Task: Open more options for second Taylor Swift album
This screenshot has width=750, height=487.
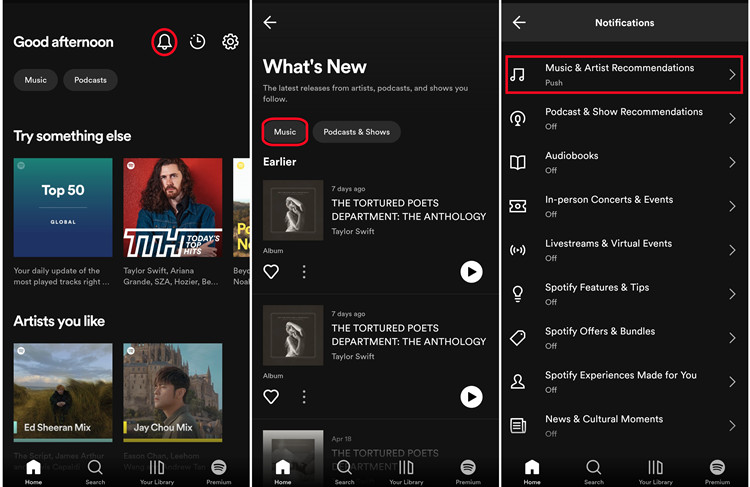Action: [x=304, y=397]
